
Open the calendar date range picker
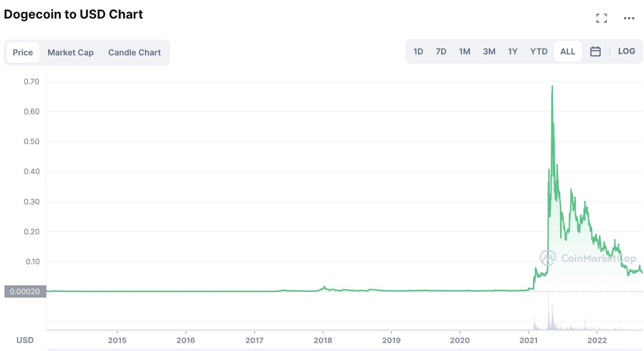click(x=595, y=52)
